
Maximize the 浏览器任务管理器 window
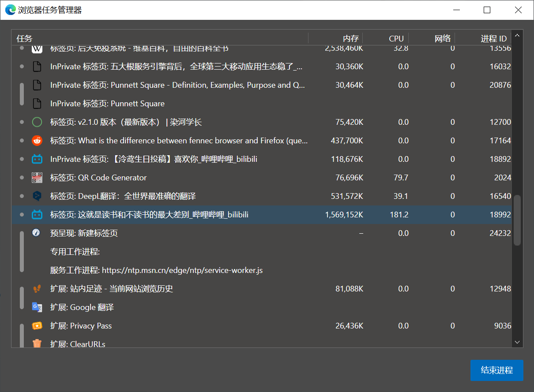[487, 10]
